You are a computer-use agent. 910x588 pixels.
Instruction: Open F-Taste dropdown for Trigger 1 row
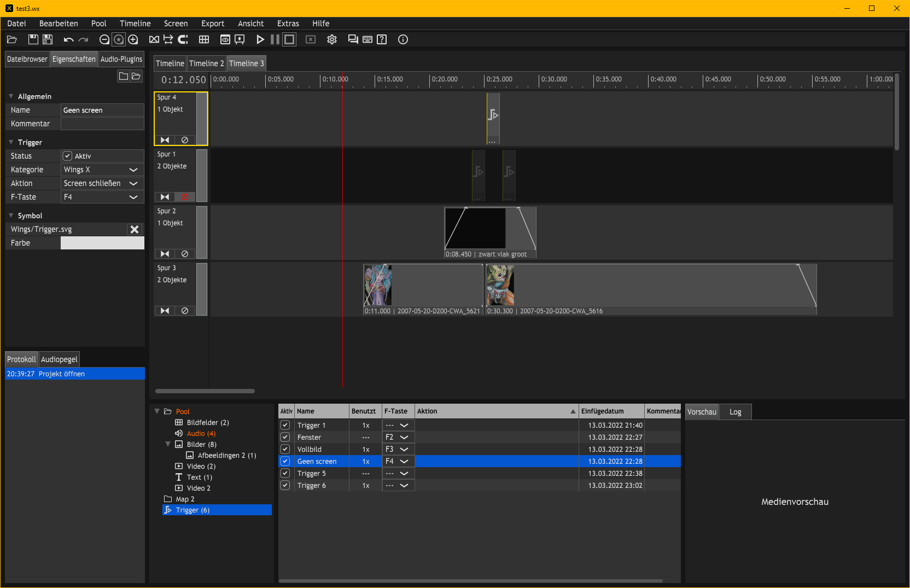[x=398, y=425]
